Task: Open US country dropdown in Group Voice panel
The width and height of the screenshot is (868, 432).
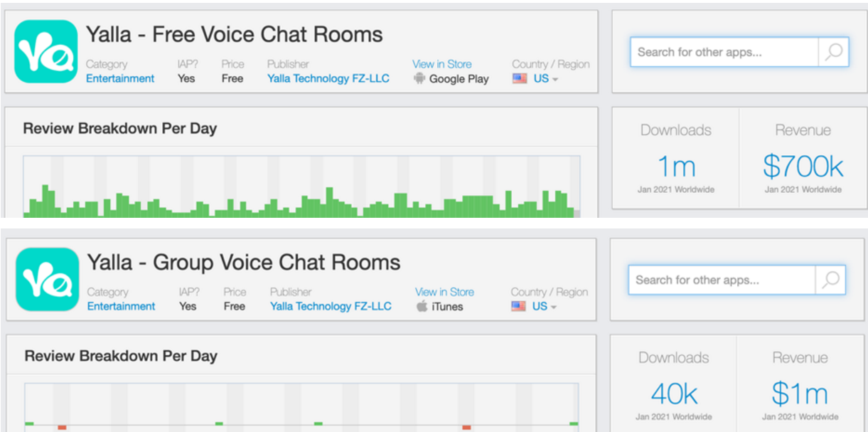Action: pos(545,307)
